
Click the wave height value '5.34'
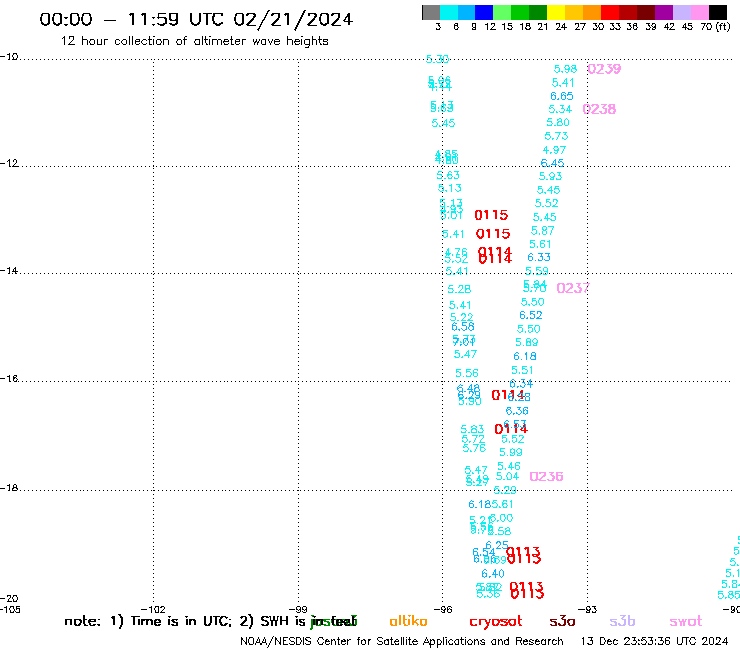(x=560, y=110)
